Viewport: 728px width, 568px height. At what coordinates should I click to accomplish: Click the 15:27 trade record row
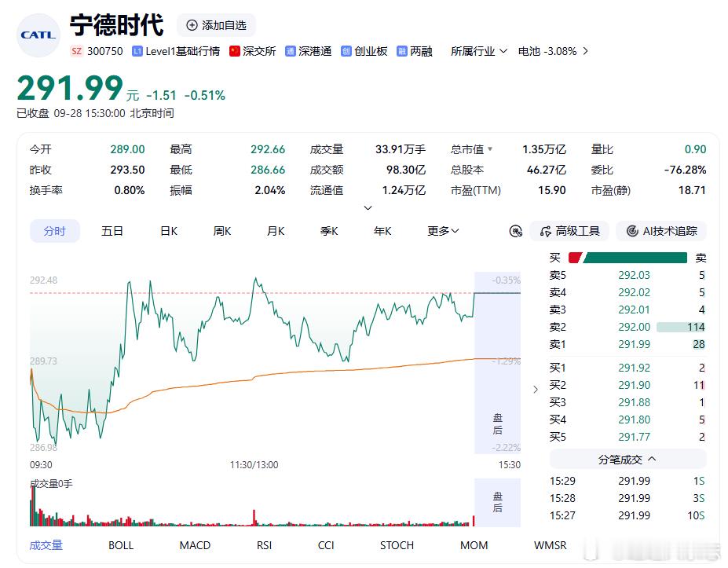627,515
